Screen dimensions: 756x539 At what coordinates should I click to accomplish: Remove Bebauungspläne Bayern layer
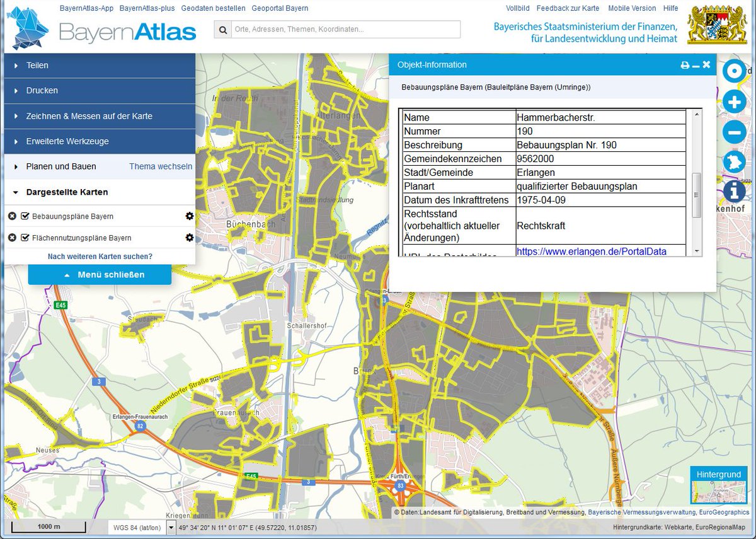click(12, 216)
